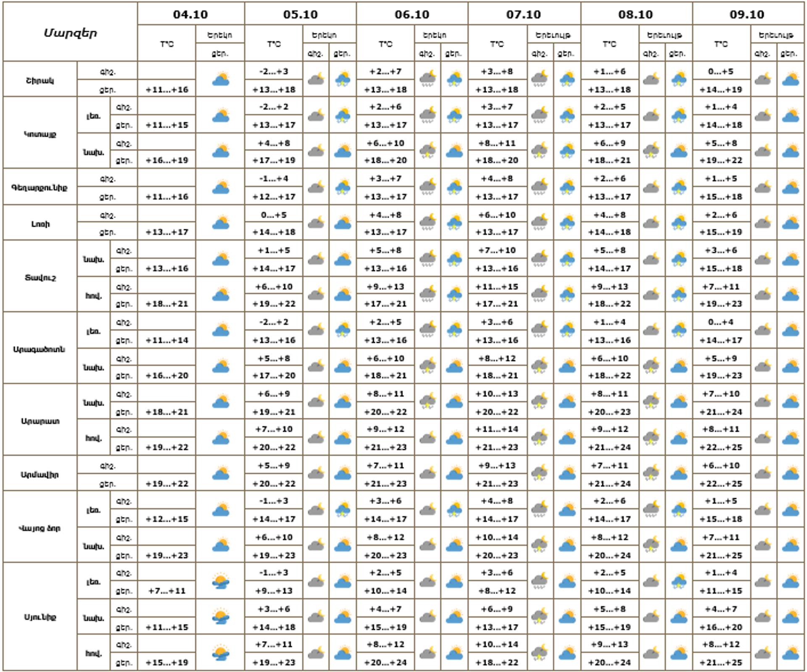Image resolution: width=807 pixels, height=672 pixels.
Task: Click Սյունիք նախ. 04.10 windy sun icon
Action: pos(221,617)
